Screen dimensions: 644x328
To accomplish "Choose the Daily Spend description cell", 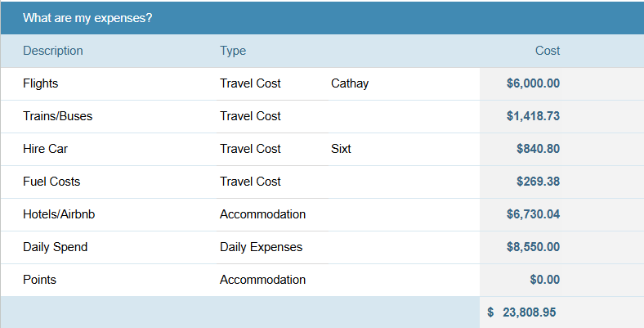I will click(x=109, y=247).
